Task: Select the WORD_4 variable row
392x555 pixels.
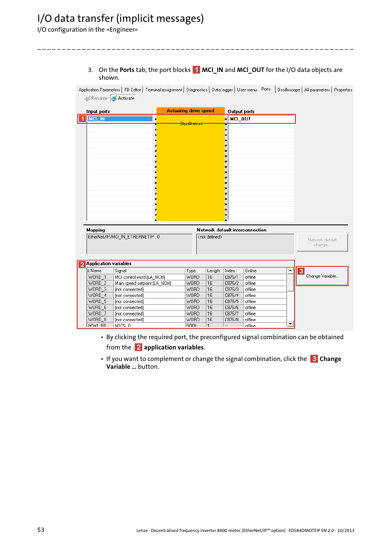Action: [187, 296]
